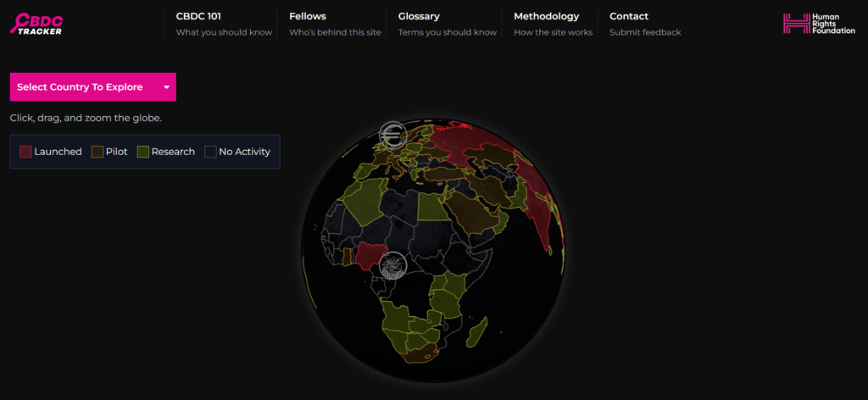The image size is (868, 400).
Task: Open the Glossary menu item
Action: click(x=419, y=17)
